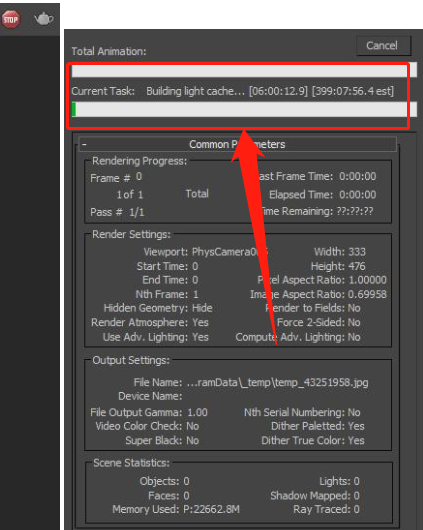Click the Rendering Progress group label

tap(139, 161)
